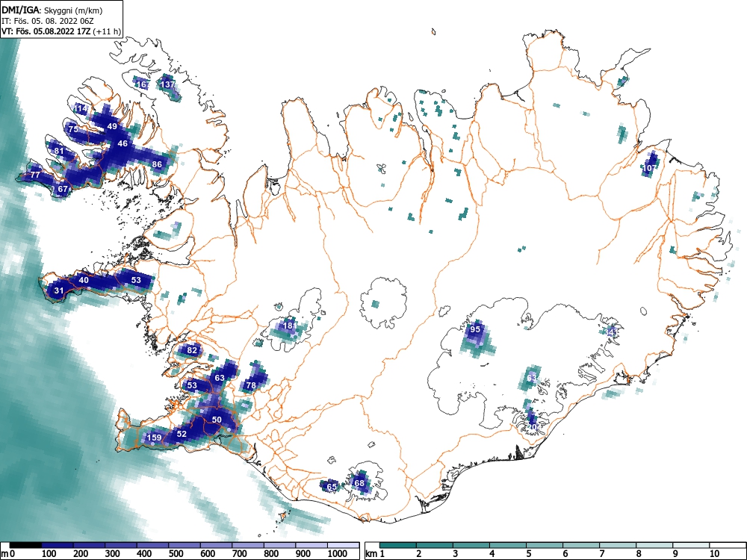Click the 18 value on the glacier
This screenshot has width=747, height=560.
click(x=288, y=326)
